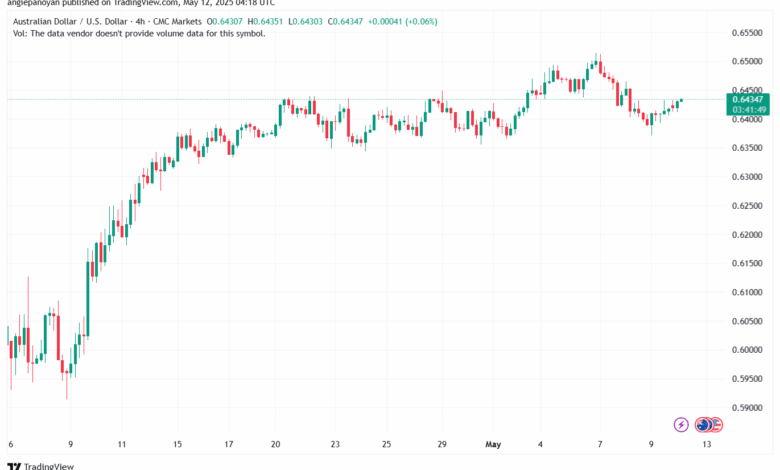The image size is (780, 470).
Task: Click the 0.61500 price axis label
Action: (x=747, y=264)
